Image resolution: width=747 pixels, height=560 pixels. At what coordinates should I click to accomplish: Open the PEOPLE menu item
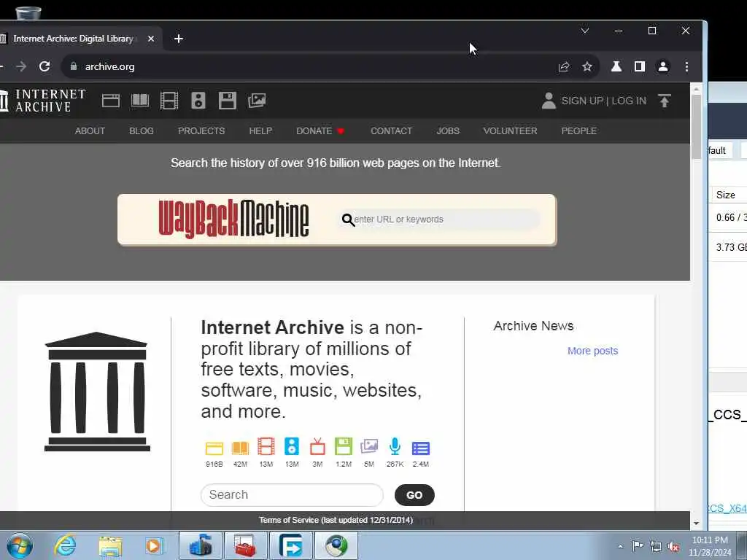pos(578,131)
